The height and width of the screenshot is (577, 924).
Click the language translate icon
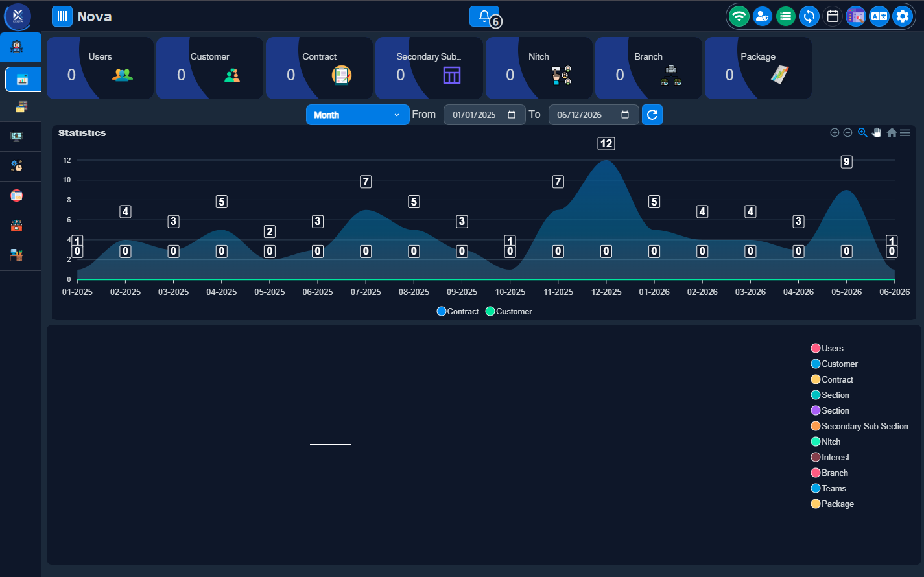[x=879, y=16]
